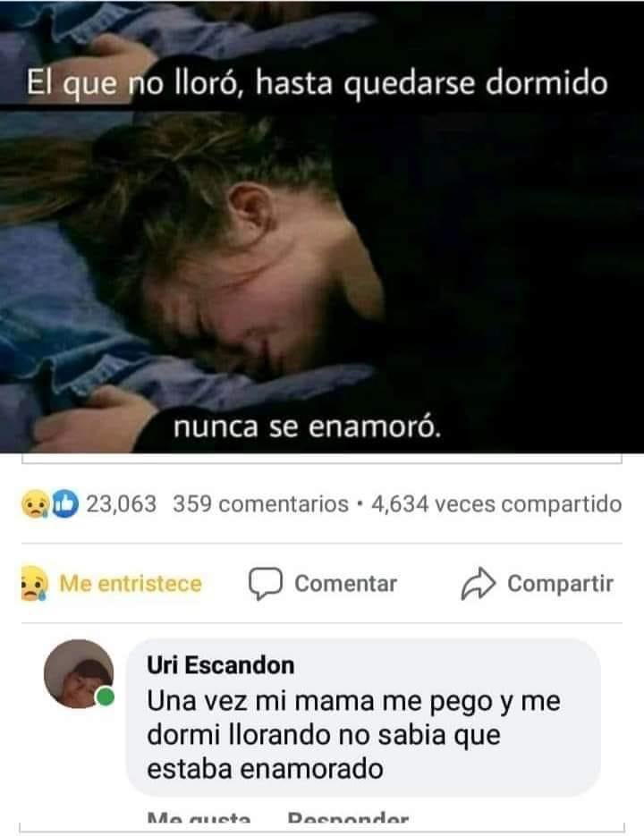Click the caption 'El que no lloró' text
644x836 pixels.
135,84
